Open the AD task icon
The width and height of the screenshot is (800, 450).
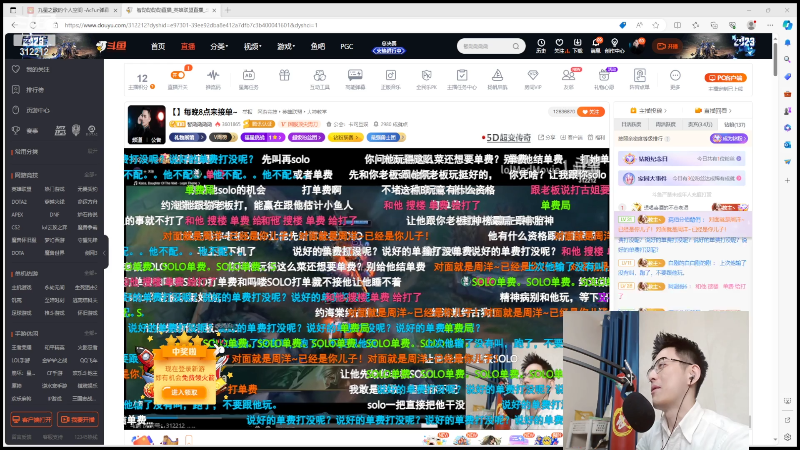point(248,76)
